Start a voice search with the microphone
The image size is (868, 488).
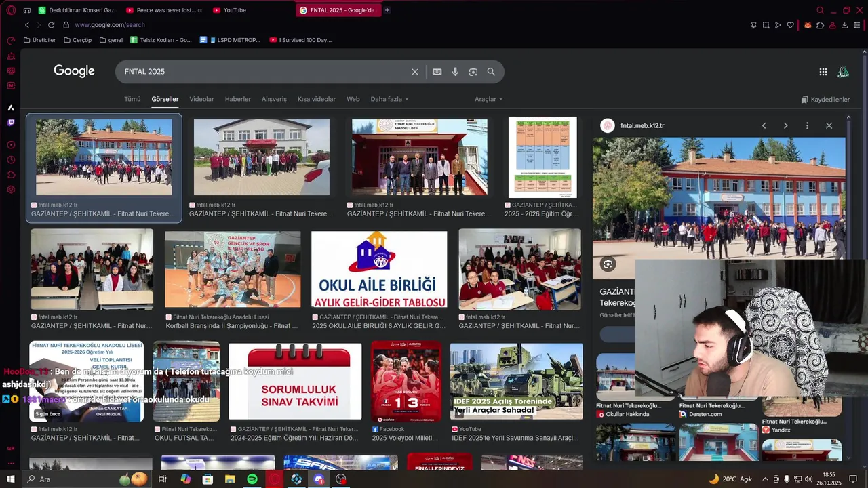(x=455, y=72)
